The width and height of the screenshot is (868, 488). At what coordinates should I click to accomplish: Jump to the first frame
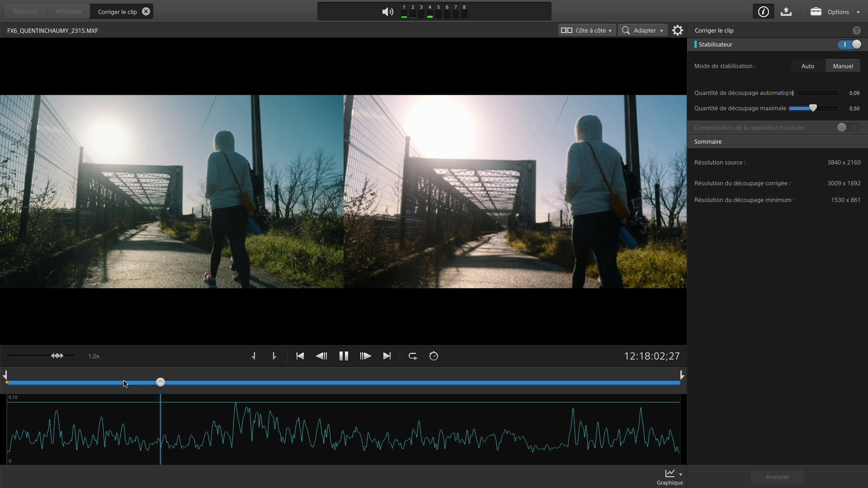[300, 356]
